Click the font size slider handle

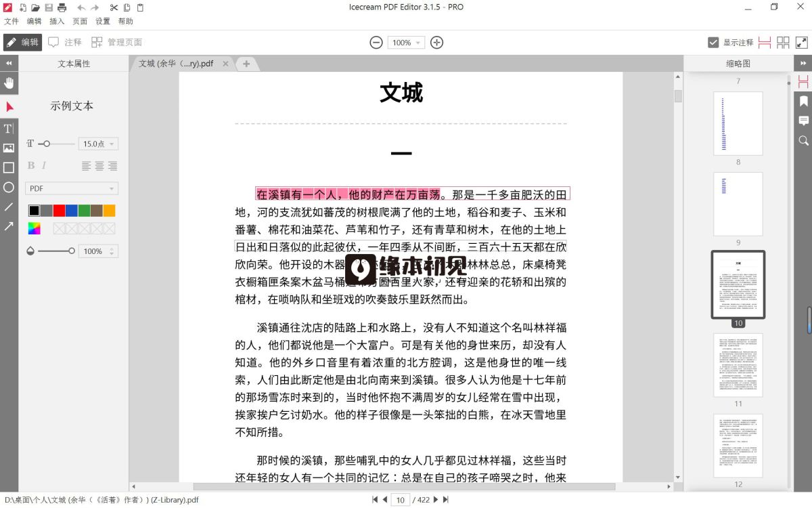click(x=47, y=144)
